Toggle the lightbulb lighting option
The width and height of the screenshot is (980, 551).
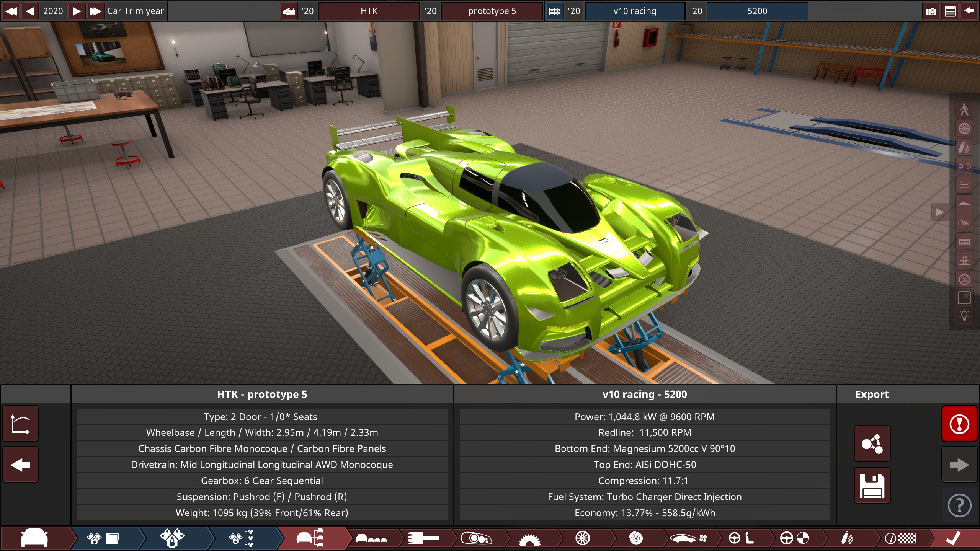point(964,316)
